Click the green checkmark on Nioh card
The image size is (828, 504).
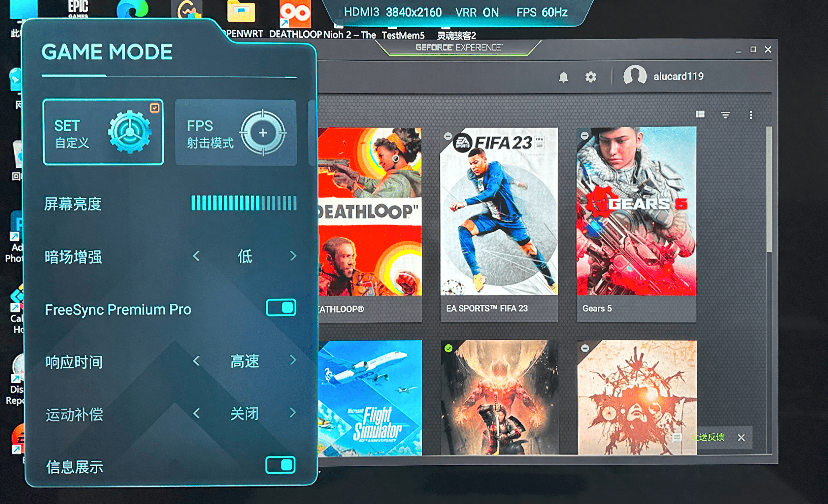448,348
